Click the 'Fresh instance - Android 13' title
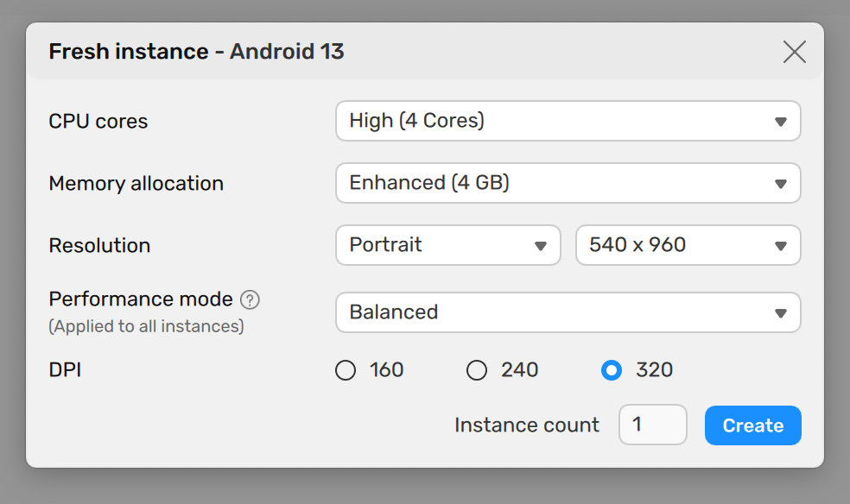 pyautogui.click(x=196, y=52)
